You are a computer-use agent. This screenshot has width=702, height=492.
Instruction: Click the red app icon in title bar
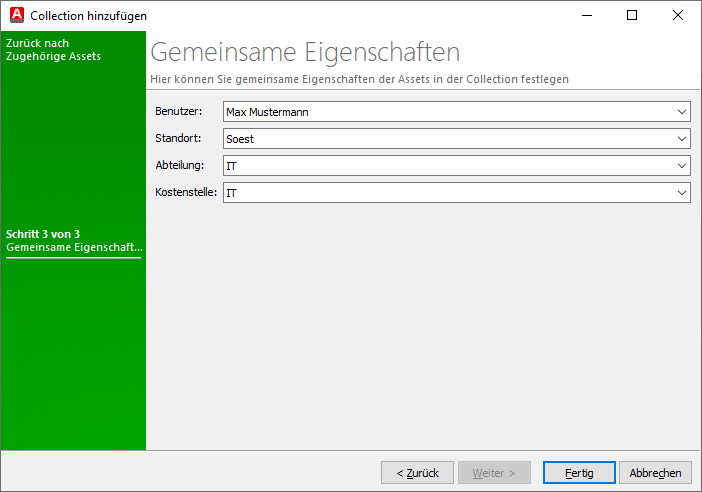(16, 16)
